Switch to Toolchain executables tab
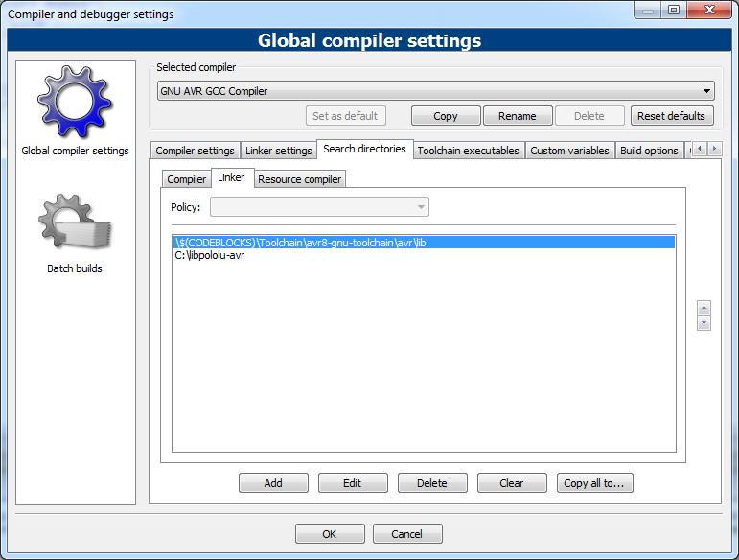Image resolution: width=739 pixels, height=560 pixels. [468, 151]
